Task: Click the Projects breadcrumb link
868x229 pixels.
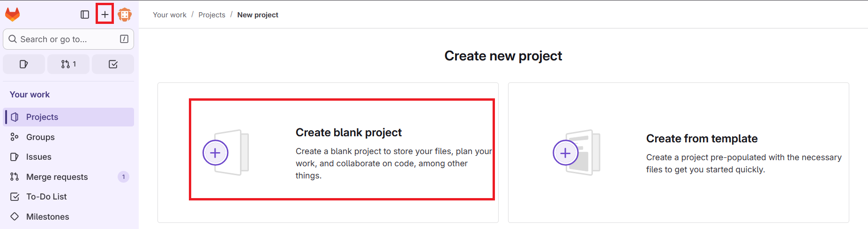Action: [x=212, y=15]
